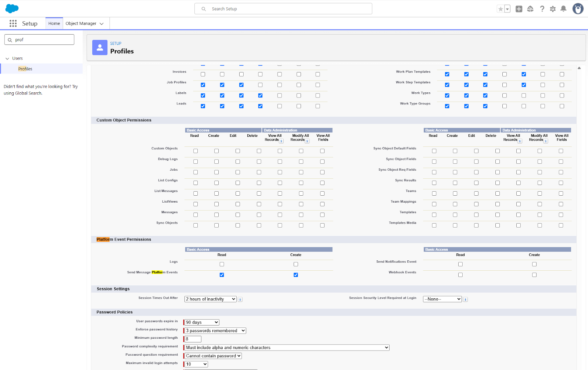Open the Setup gear menu

552,9
